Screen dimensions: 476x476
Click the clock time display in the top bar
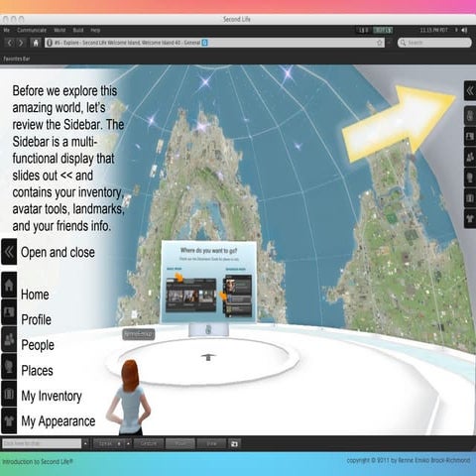coord(433,30)
